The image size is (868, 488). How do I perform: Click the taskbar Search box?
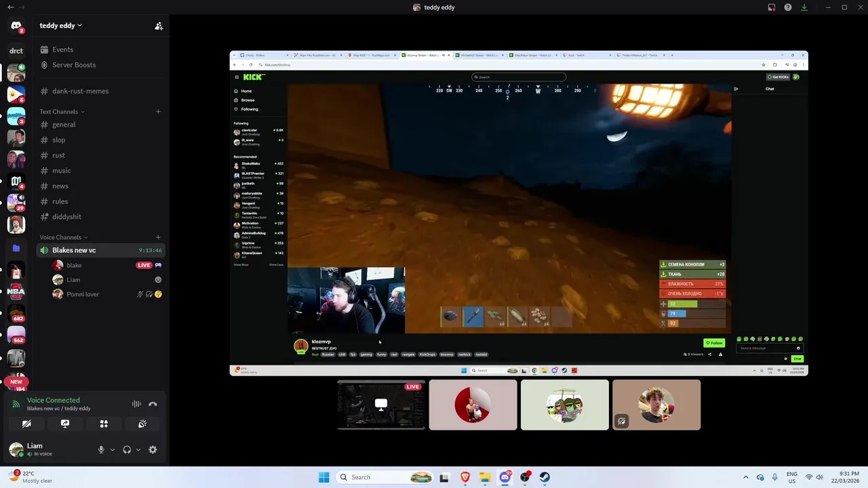(384, 477)
